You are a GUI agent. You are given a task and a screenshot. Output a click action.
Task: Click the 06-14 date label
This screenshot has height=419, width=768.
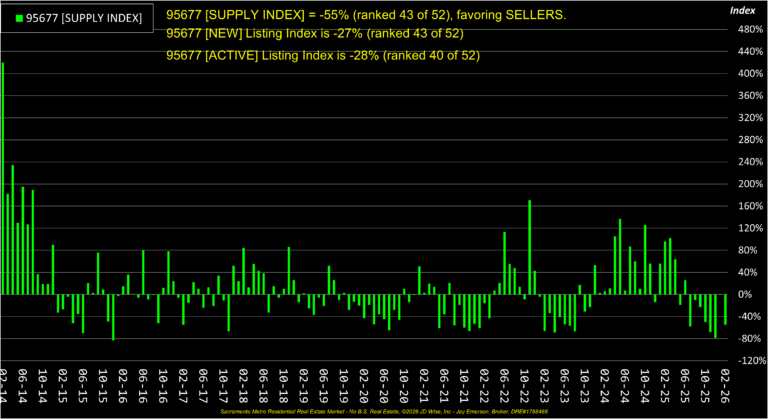click(23, 386)
